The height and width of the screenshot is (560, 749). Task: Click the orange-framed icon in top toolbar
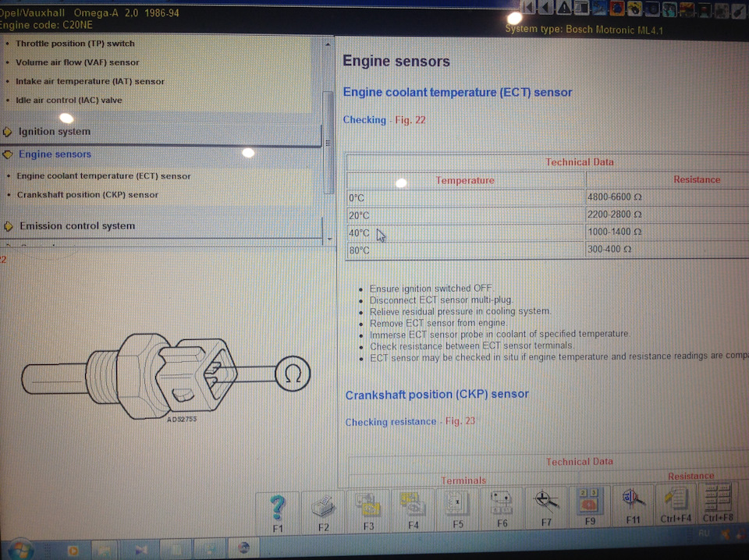click(x=616, y=8)
